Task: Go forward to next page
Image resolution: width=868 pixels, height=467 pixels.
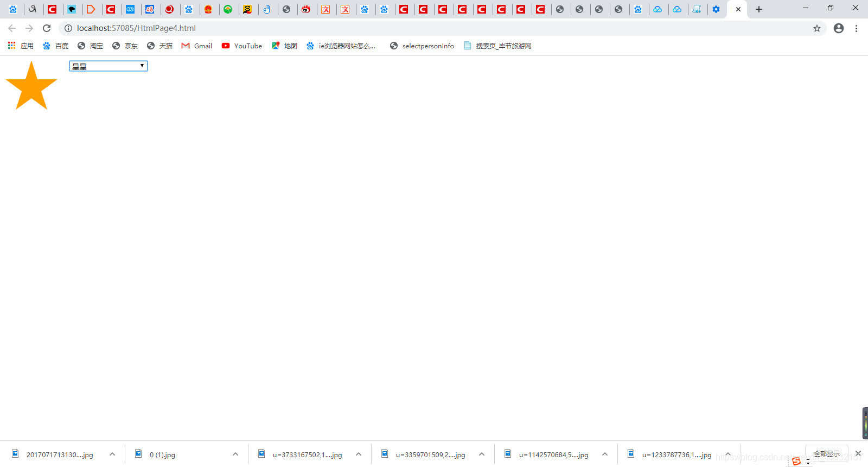Action: (29, 28)
